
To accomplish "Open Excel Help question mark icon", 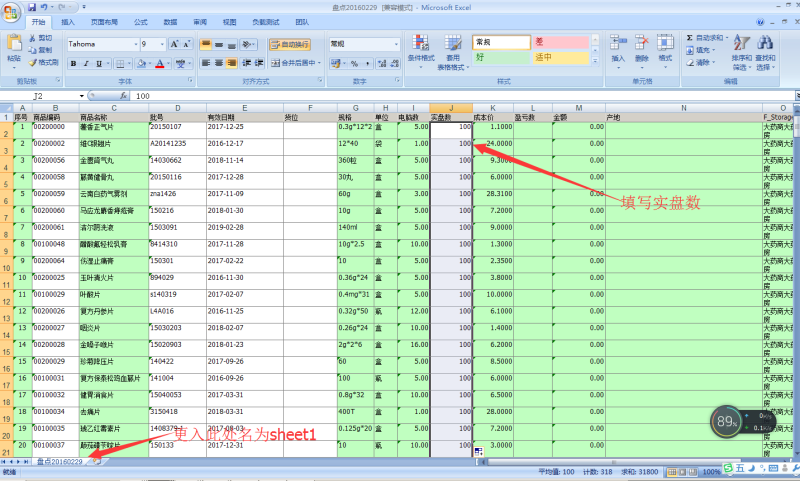I will pyautogui.click(x=760, y=22).
